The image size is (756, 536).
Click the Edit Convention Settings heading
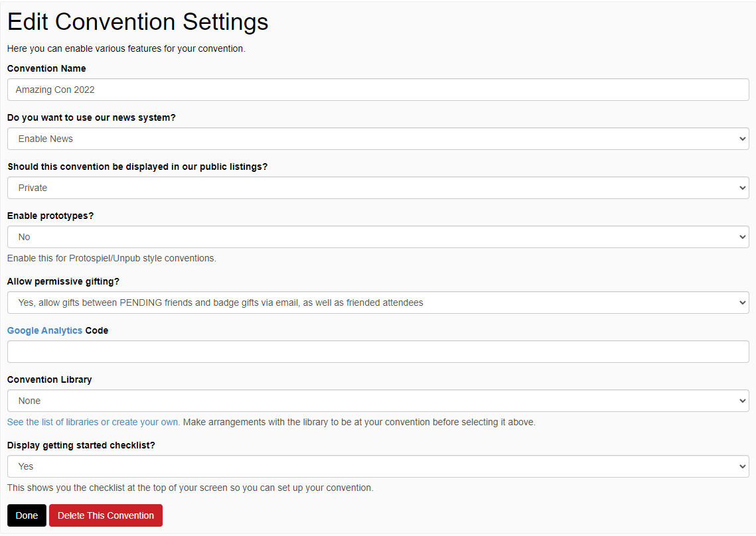click(138, 22)
